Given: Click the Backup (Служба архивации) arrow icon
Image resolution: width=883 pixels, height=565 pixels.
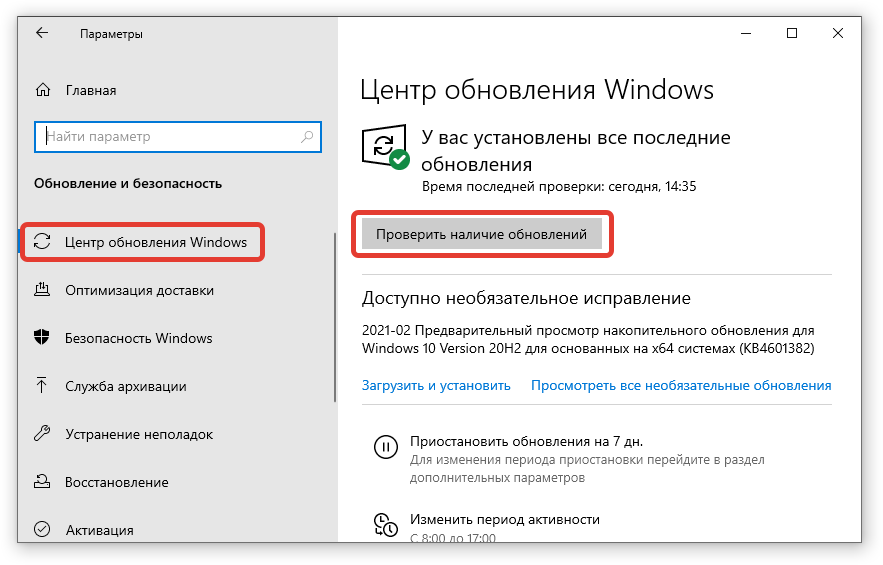Looking at the screenshot, I should pyautogui.click(x=42, y=386).
